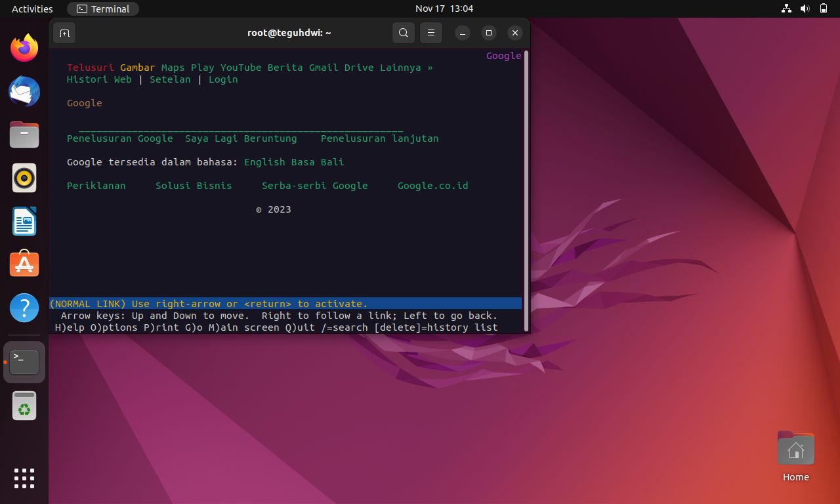This screenshot has width=840, height=504.
Task: Open the volume icon in the top bar
Action: point(805,9)
